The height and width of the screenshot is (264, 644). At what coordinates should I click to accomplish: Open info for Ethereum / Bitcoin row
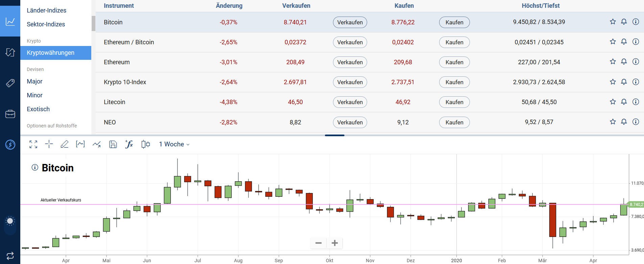tap(636, 42)
